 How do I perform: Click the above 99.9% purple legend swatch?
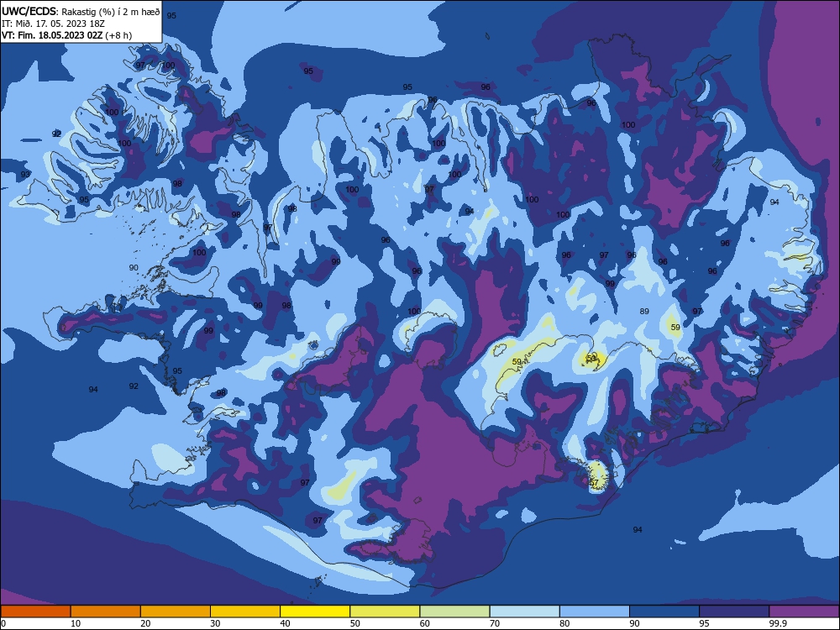[x=804, y=612]
